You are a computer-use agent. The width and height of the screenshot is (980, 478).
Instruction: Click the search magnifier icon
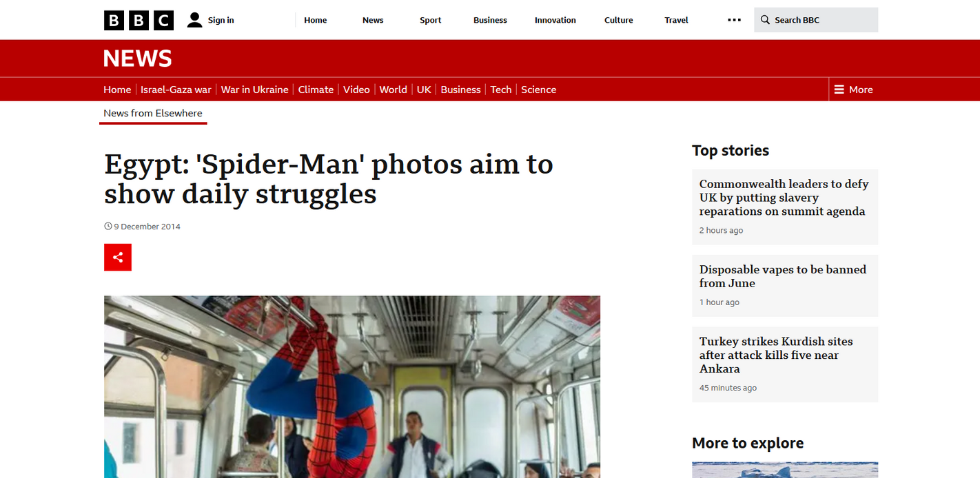[x=765, y=20]
